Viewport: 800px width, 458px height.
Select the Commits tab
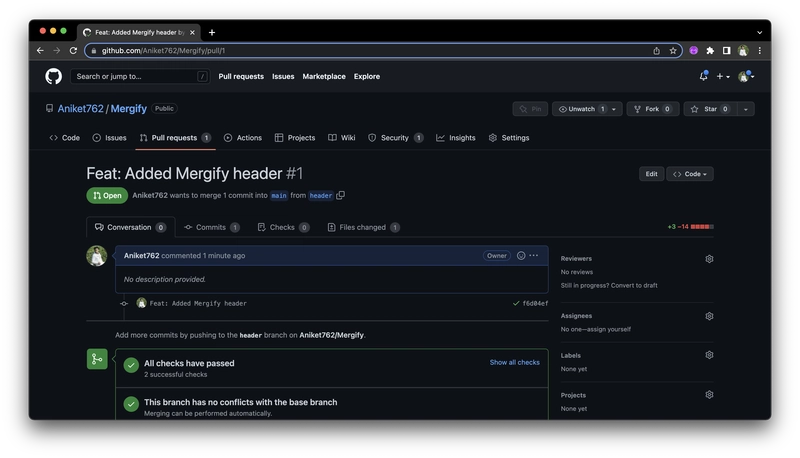pos(212,227)
